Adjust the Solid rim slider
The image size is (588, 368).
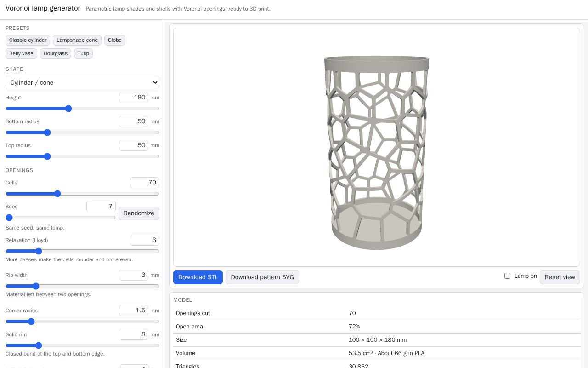82,345
